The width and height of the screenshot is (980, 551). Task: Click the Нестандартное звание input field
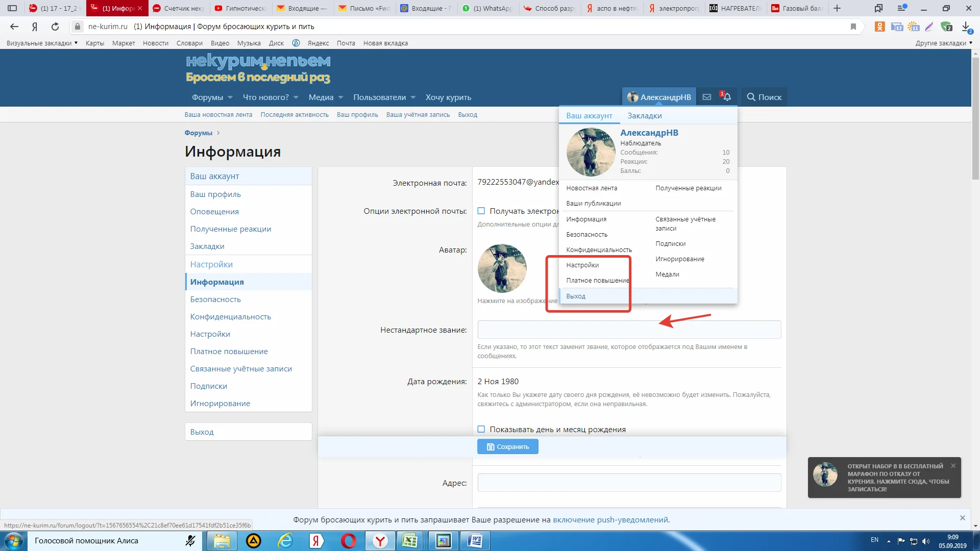[629, 330]
